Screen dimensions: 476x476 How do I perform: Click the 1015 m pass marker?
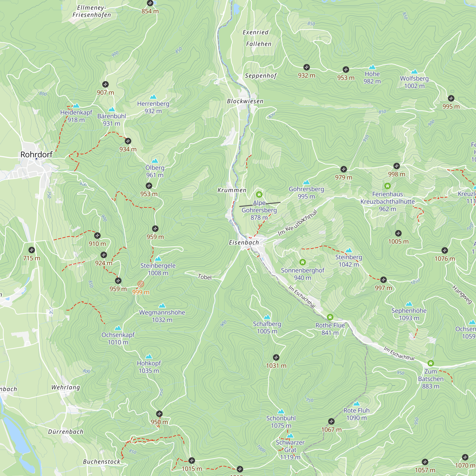[192, 461]
